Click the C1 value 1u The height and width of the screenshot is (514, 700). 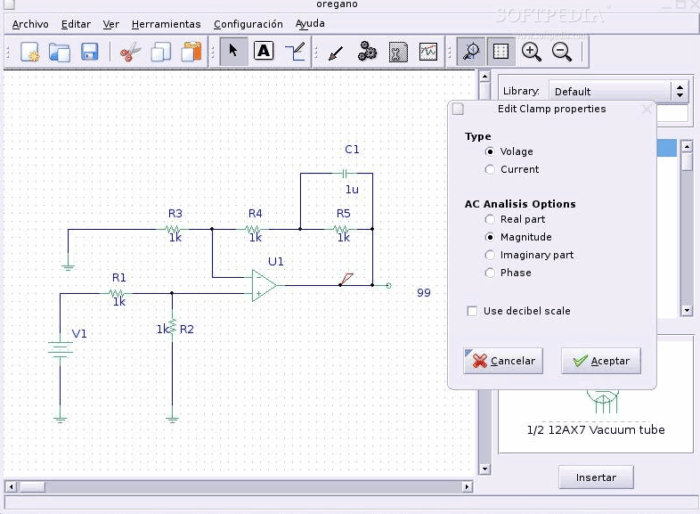pos(352,189)
